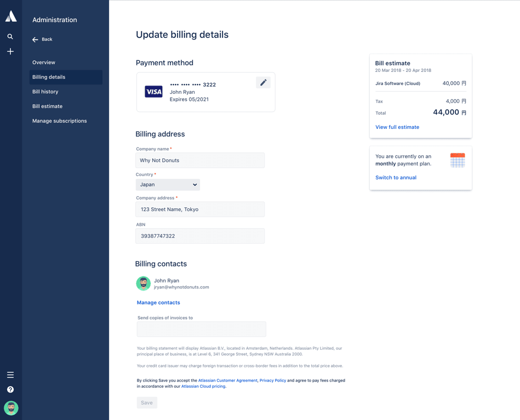Edit payment method with pencil icon
The height and width of the screenshot is (420, 520).
tap(263, 83)
